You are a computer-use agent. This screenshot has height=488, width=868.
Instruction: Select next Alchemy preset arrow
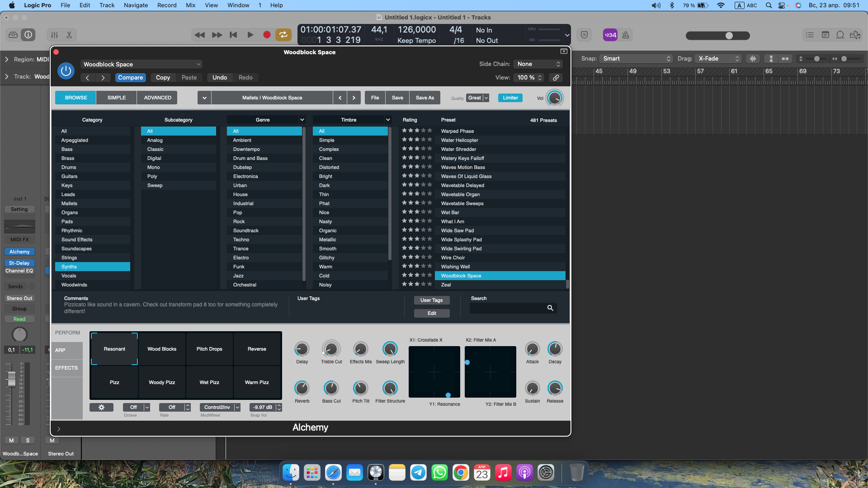[x=354, y=98]
